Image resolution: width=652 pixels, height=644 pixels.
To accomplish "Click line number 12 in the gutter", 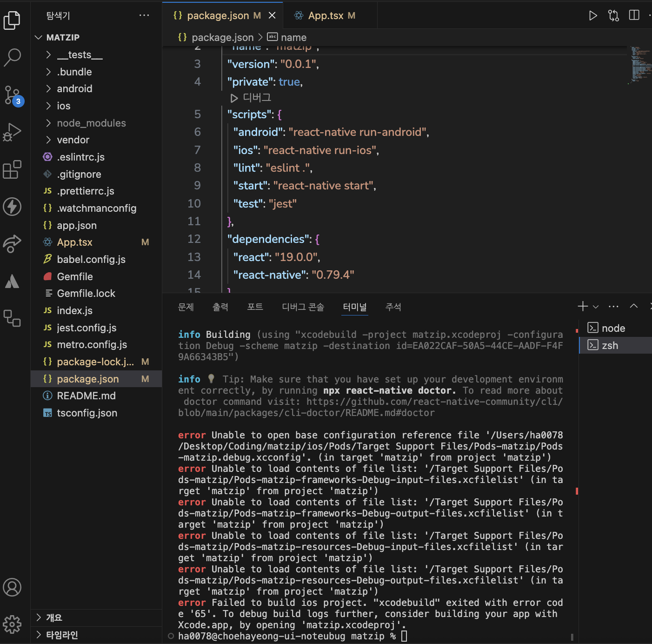I will coord(194,239).
